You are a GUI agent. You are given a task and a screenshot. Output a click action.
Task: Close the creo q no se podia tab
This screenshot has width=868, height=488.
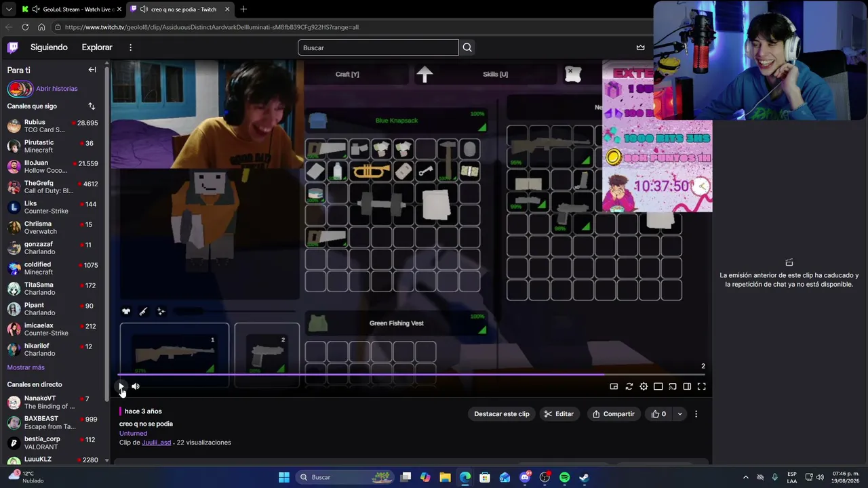coord(227,9)
